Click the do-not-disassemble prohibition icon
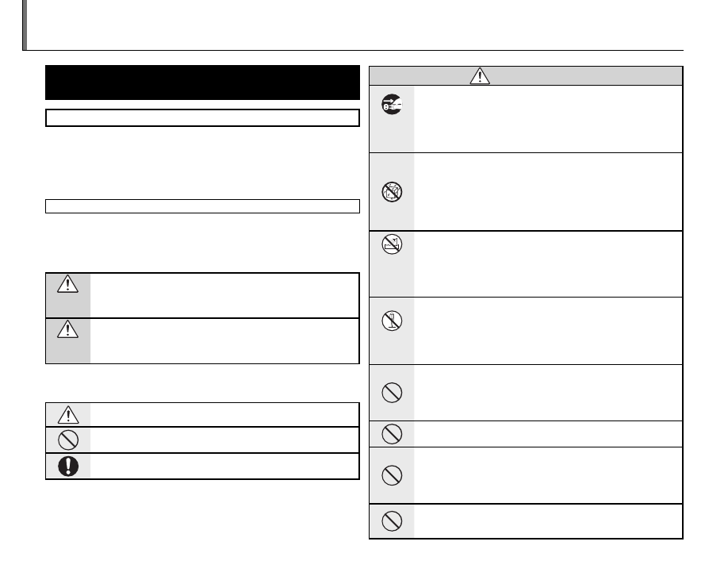The image size is (728, 576). point(391,191)
